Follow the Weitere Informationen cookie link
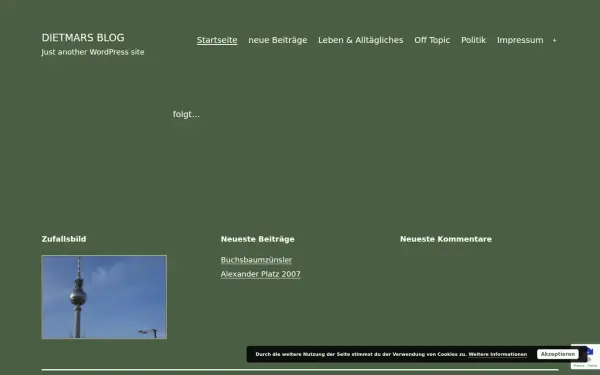This screenshot has height=375, width=600. coord(497,354)
